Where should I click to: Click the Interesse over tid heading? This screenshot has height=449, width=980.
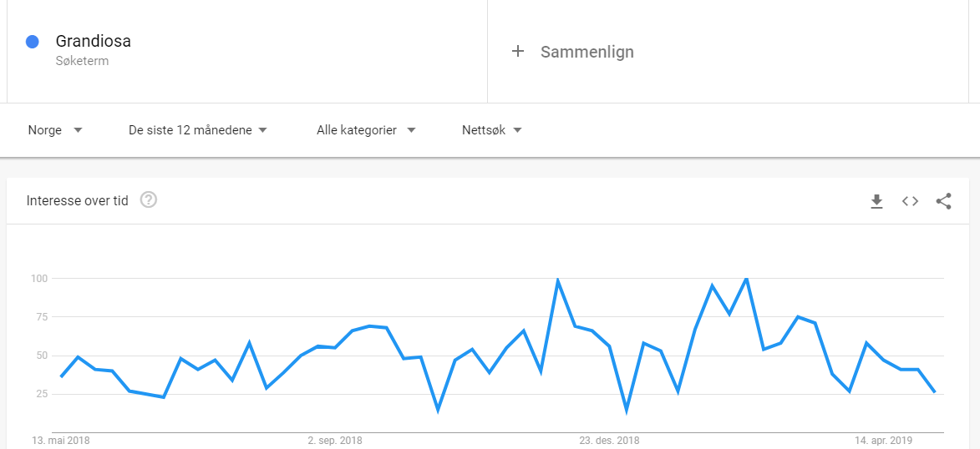coord(78,200)
